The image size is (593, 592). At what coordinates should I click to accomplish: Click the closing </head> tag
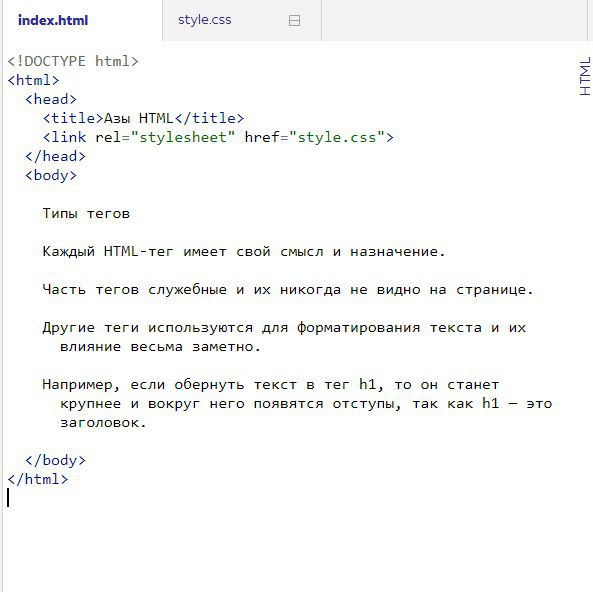(55, 156)
